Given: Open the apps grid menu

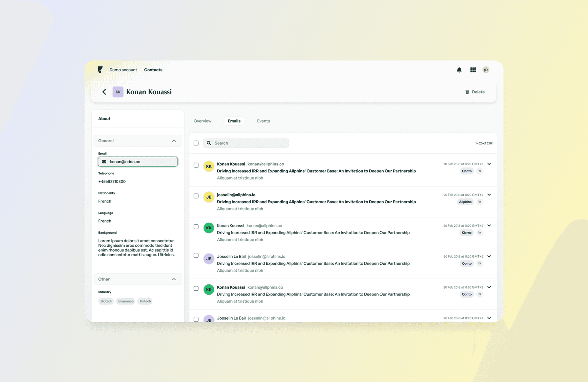Looking at the screenshot, I should point(473,70).
